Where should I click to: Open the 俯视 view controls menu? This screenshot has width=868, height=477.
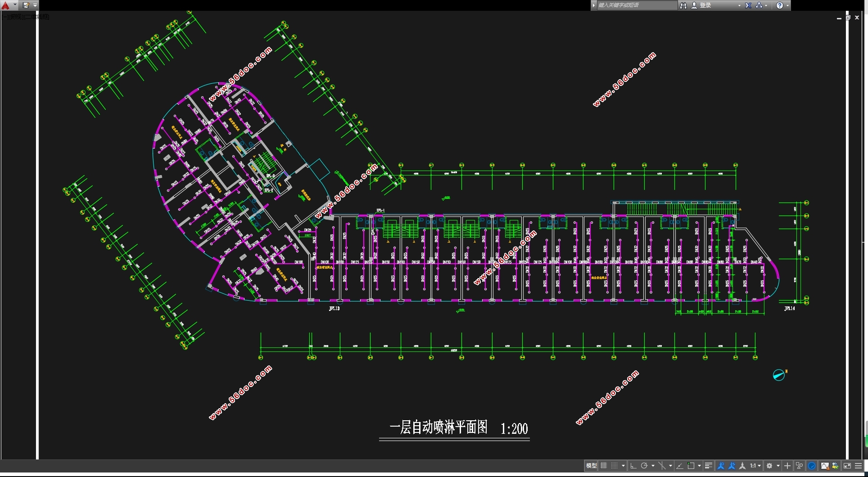point(16,17)
